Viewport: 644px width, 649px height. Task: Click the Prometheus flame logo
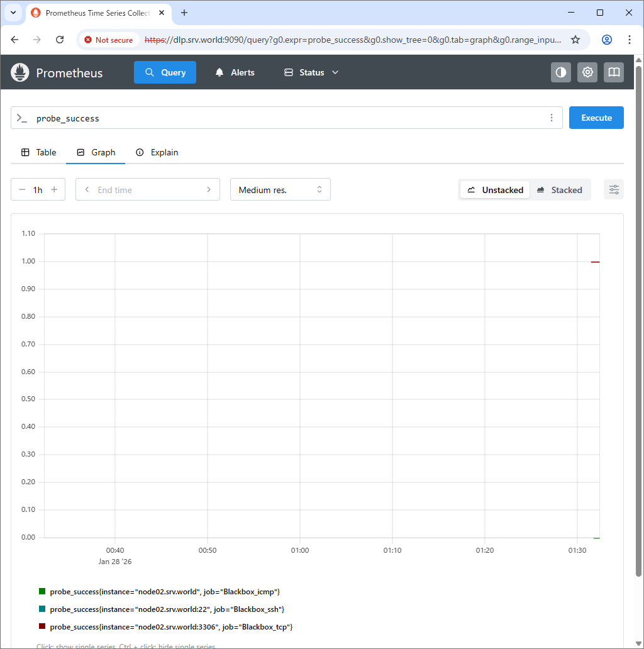[x=20, y=72]
